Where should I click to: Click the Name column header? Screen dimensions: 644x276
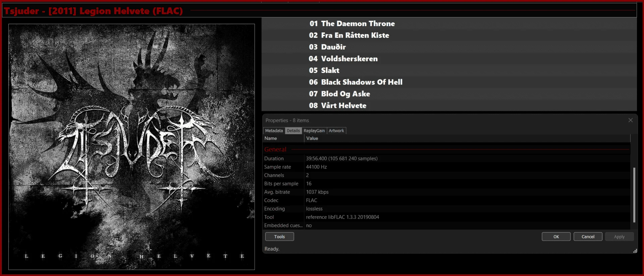point(283,138)
